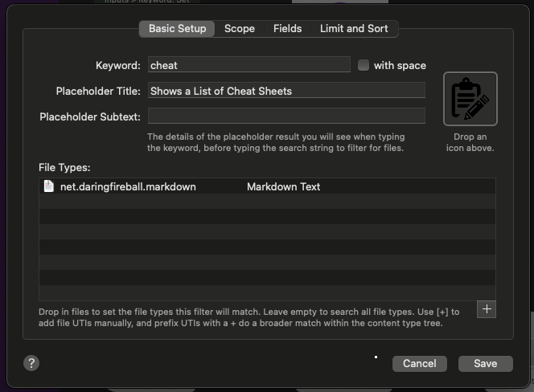534x392 pixels.
Task: Click the 'Markdown Text' type description
Action: tap(283, 186)
